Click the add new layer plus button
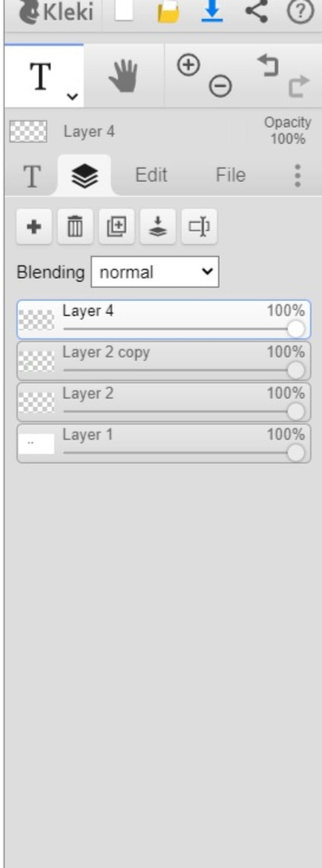This screenshot has height=868, width=322. [34, 226]
